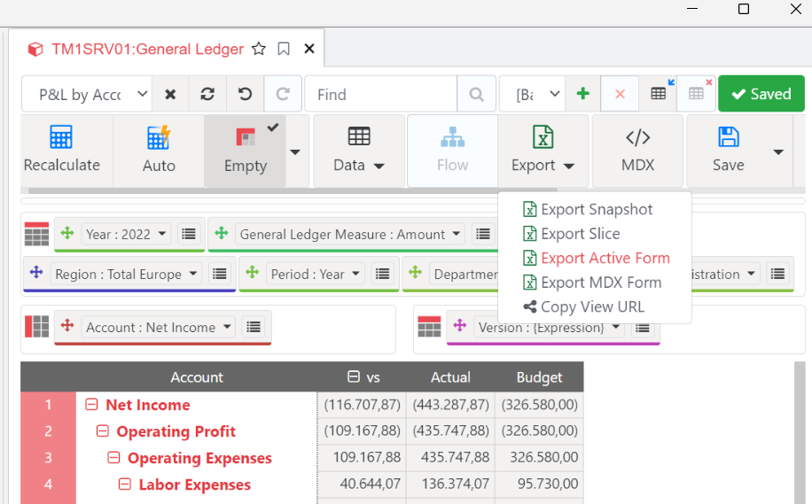Open the MDX editor icon
This screenshot has width=812, height=504.
(637, 137)
